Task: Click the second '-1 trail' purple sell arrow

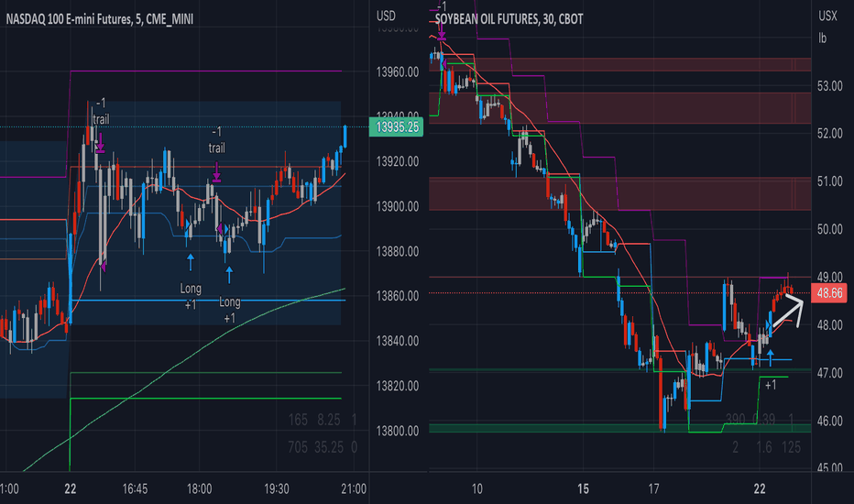Action: point(217,171)
